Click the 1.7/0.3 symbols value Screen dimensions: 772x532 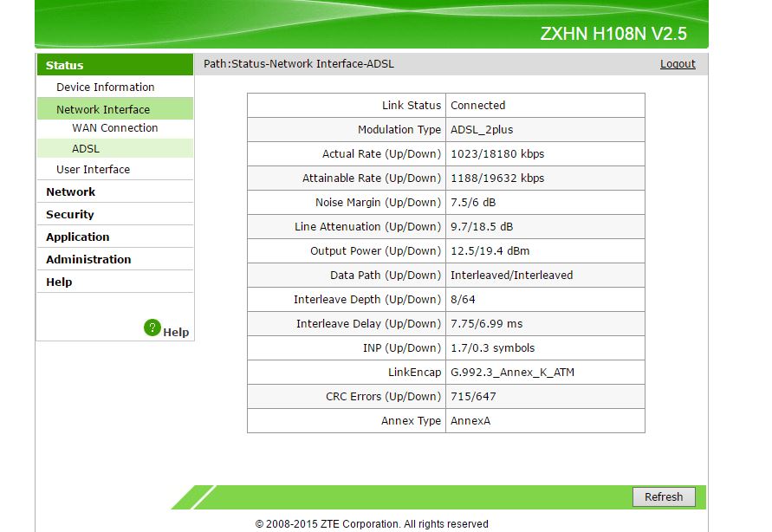pos(492,348)
